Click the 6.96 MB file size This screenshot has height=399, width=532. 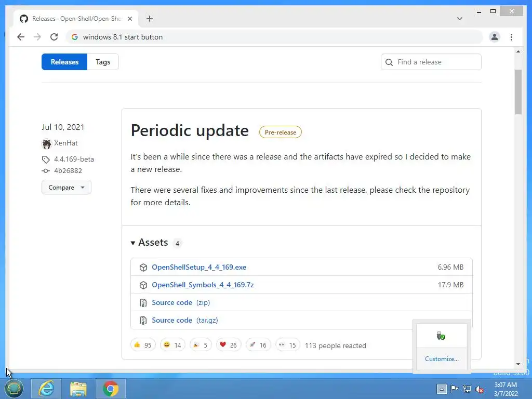coord(450,267)
